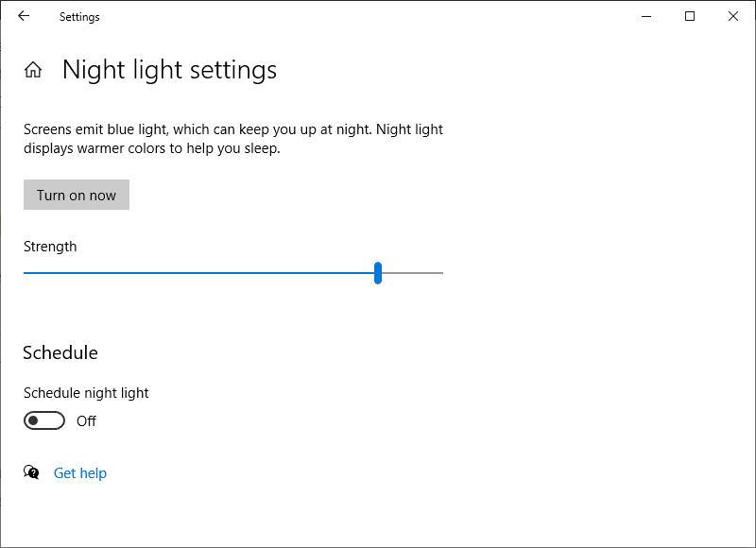The image size is (756, 548).
Task: Click the empty gray track right of slider handle
Action: click(416, 273)
